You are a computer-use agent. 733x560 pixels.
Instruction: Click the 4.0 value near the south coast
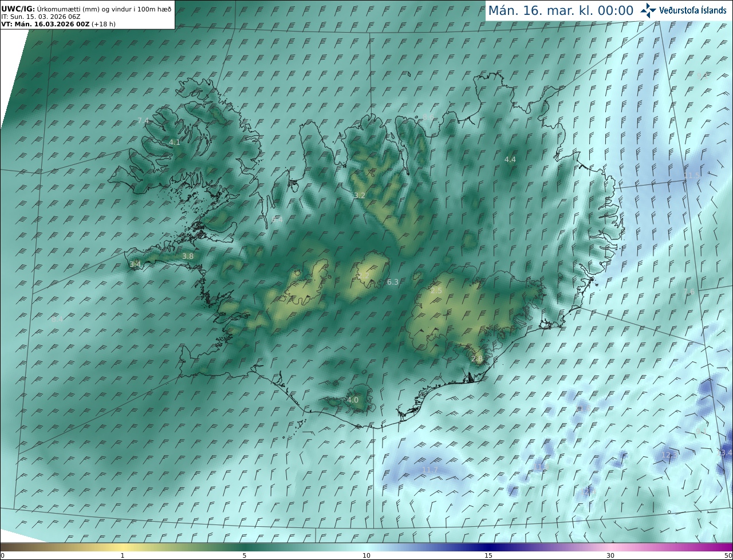coord(353,400)
